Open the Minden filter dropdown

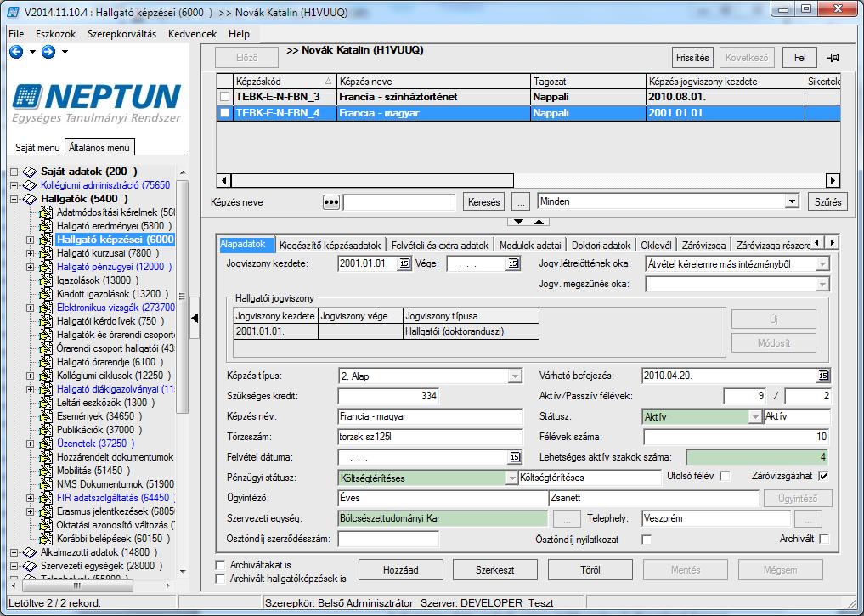792,201
